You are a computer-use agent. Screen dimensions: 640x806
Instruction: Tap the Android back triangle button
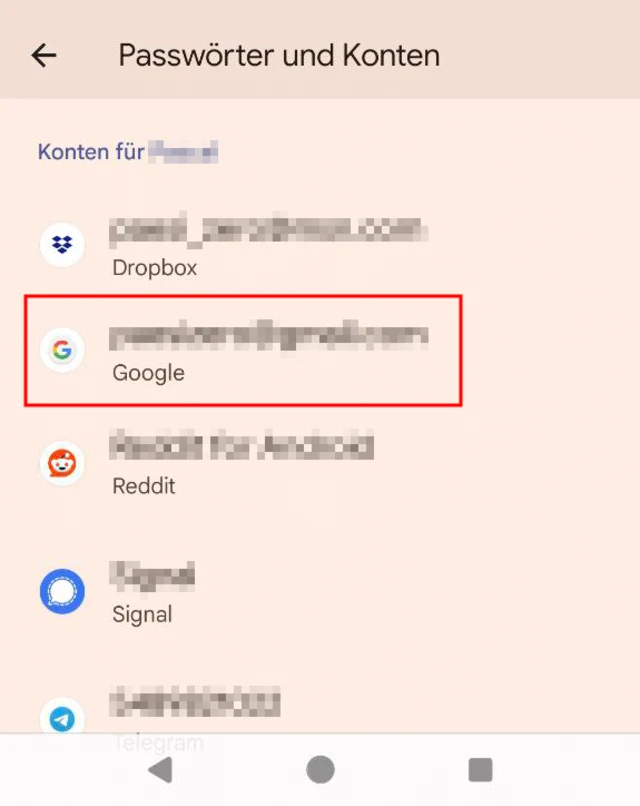(160, 770)
